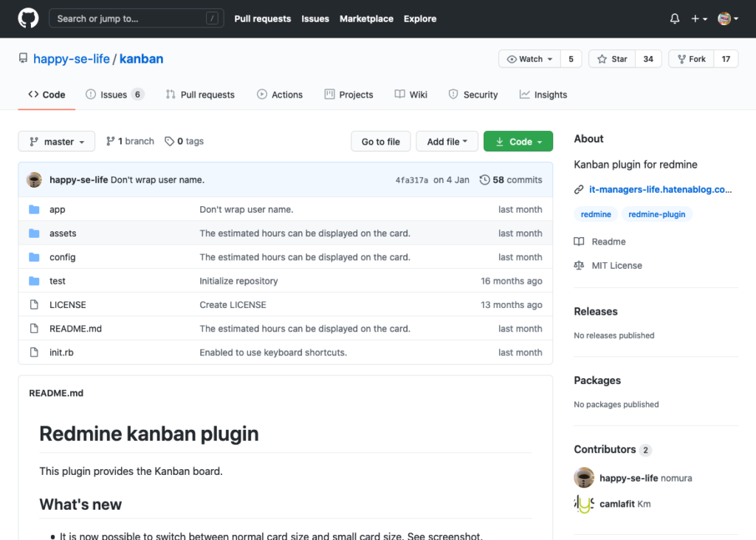756x540 pixels.
Task: Open the Watch dropdown
Action: tap(529, 59)
